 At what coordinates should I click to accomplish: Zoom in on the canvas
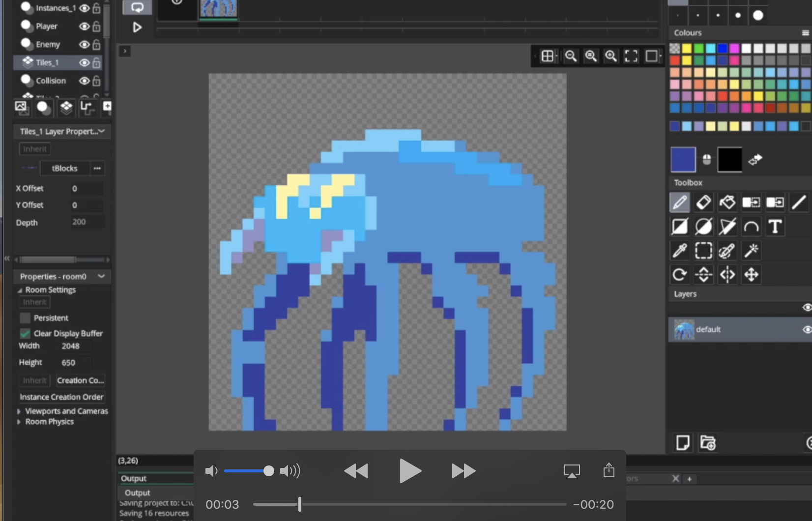tap(611, 56)
